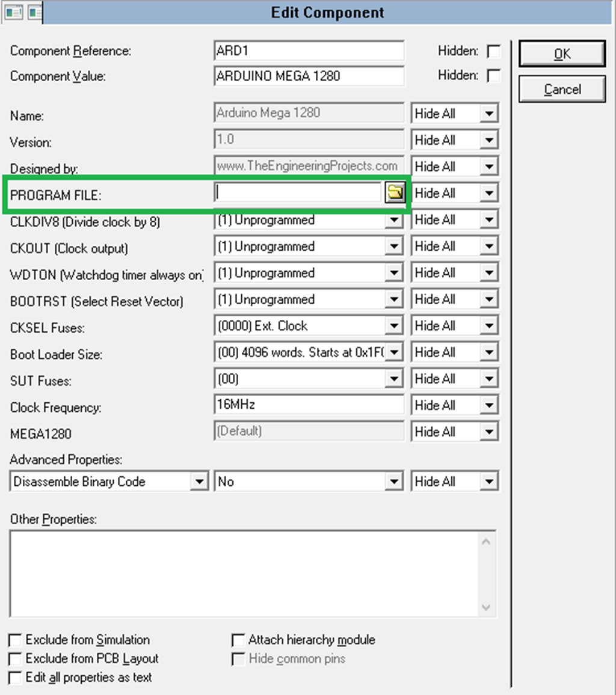Viewport: 616px width, 695px height.
Task: Check Edit all properties as text
Action: click(16, 678)
